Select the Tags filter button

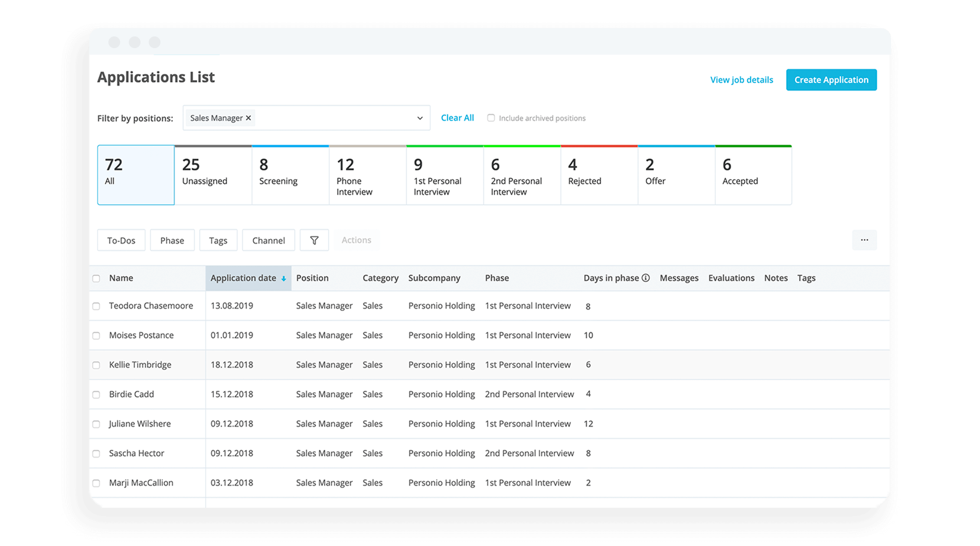click(x=218, y=240)
